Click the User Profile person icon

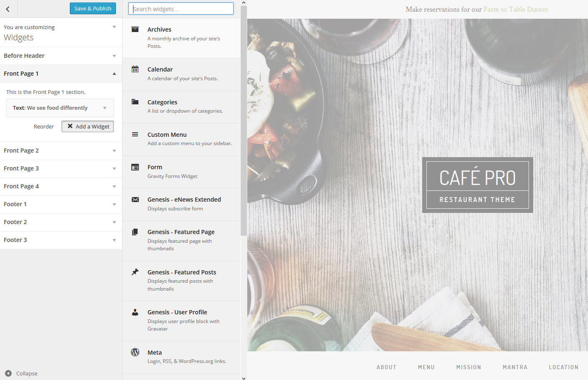point(135,312)
